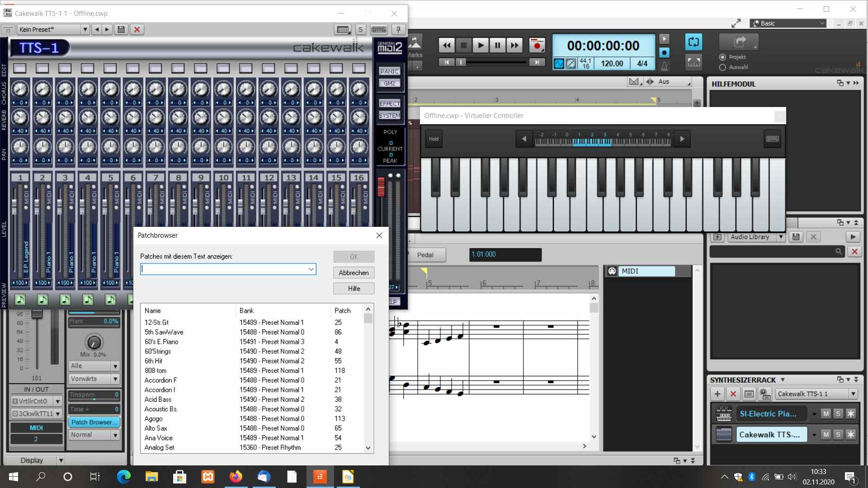
Task: Click the Patchbrowser scrollbar down arrow
Action: [x=368, y=447]
